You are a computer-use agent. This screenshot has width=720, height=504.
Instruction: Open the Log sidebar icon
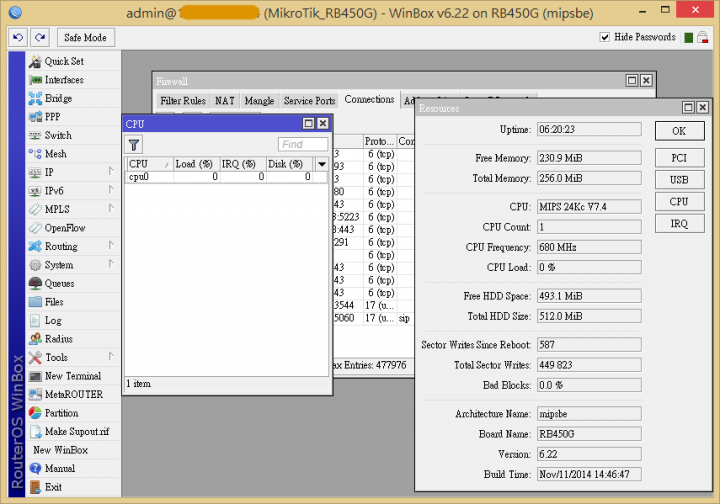pyautogui.click(x=35, y=320)
